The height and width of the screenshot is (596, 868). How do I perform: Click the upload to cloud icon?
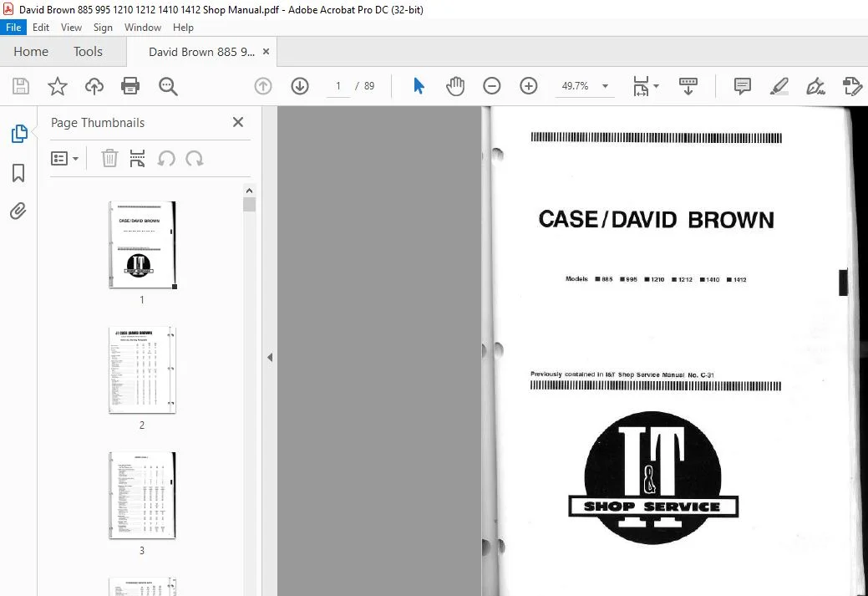click(94, 86)
